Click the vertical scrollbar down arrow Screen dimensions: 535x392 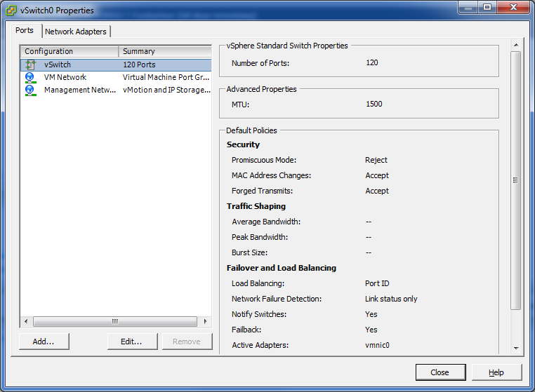point(516,348)
